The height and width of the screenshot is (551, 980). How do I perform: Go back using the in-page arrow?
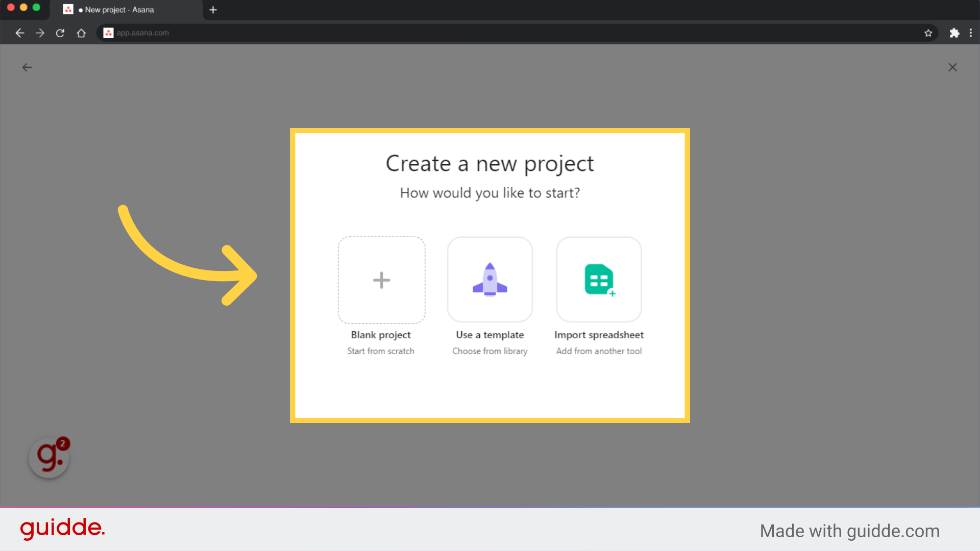[x=27, y=67]
